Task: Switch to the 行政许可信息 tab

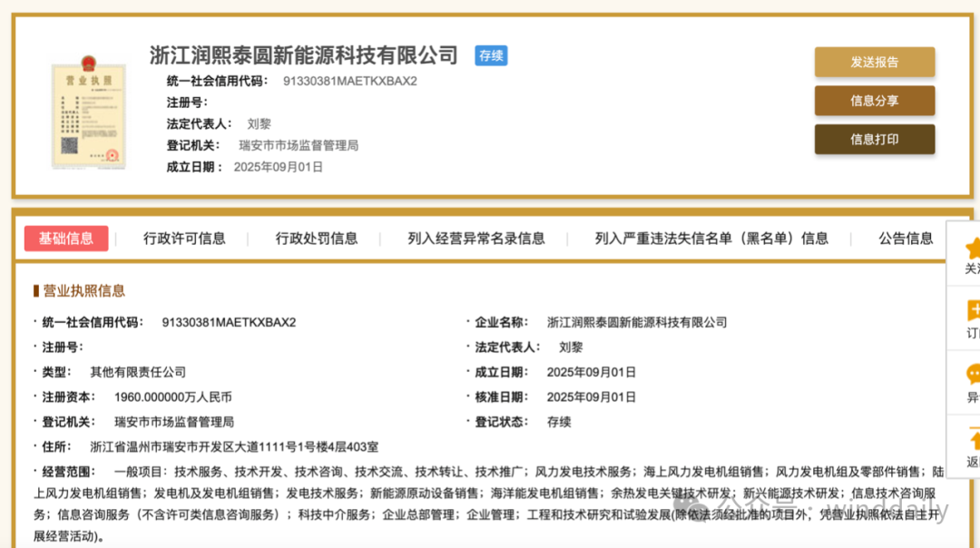Action: 184,239
